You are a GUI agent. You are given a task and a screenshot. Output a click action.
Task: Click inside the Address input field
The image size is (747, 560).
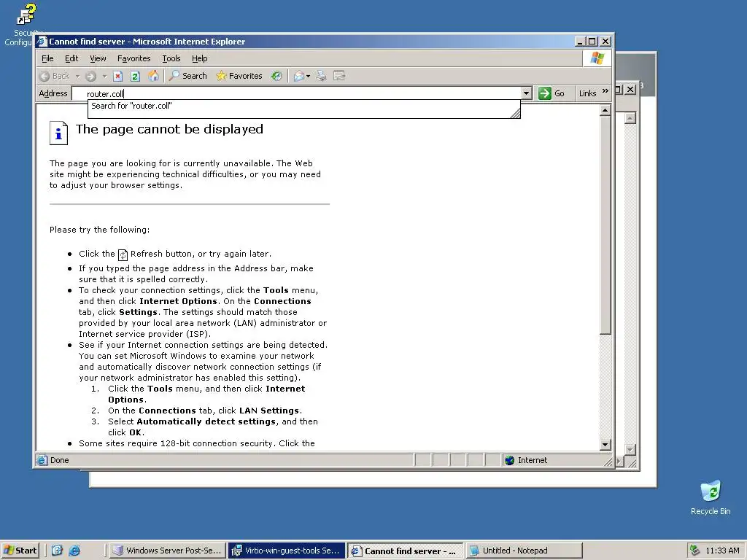coord(296,94)
